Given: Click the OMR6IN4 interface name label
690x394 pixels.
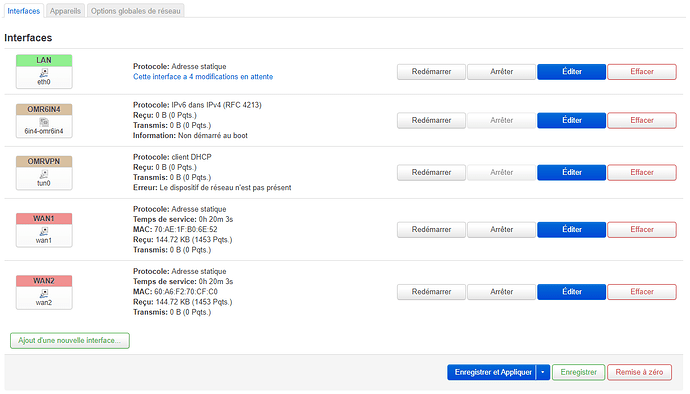Looking at the screenshot, I should [44, 109].
